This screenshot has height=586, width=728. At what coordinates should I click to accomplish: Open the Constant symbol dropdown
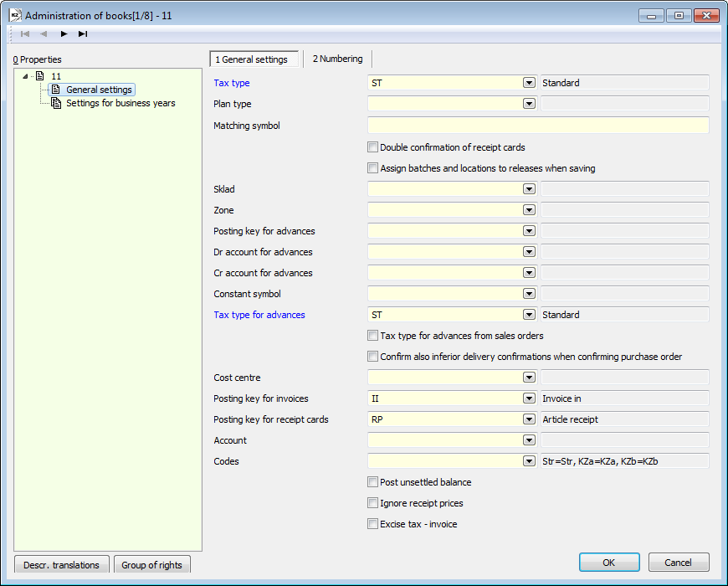[529, 294]
